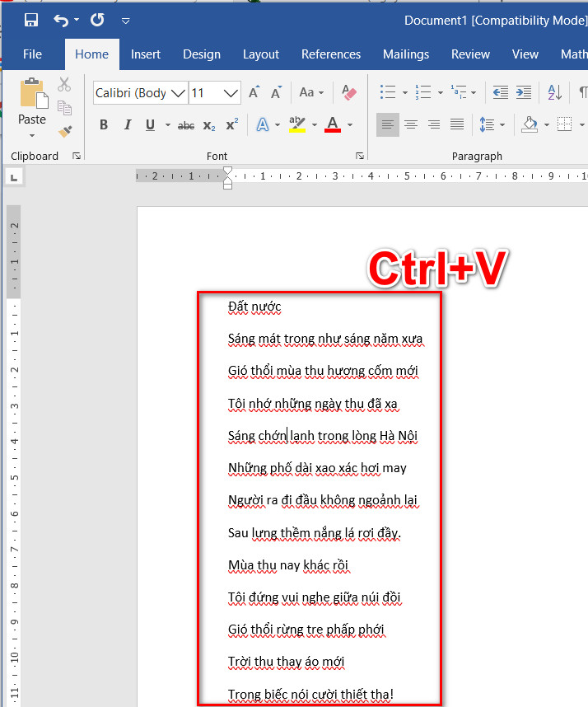The width and height of the screenshot is (588, 707).
Task: Click the line 'Trời thu thay áo mới'
Action: pos(286,662)
